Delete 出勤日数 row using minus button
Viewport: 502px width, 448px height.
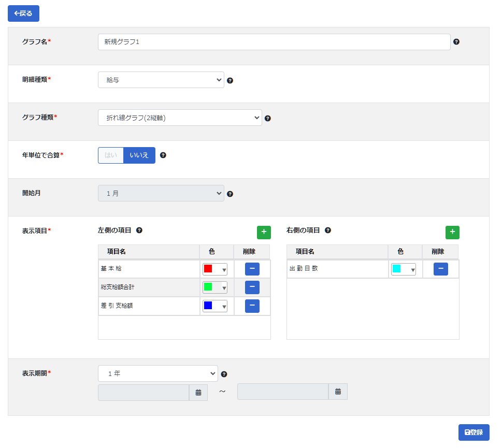coord(440,269)
